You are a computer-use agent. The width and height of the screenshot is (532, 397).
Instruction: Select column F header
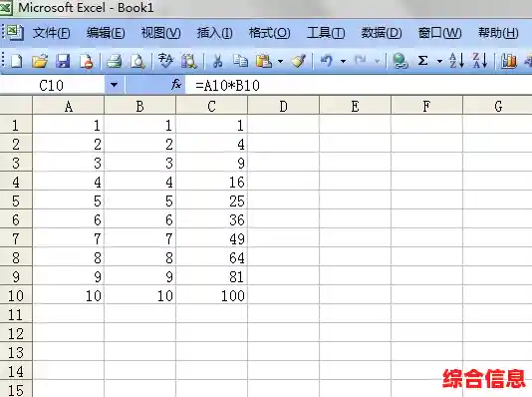426,106
